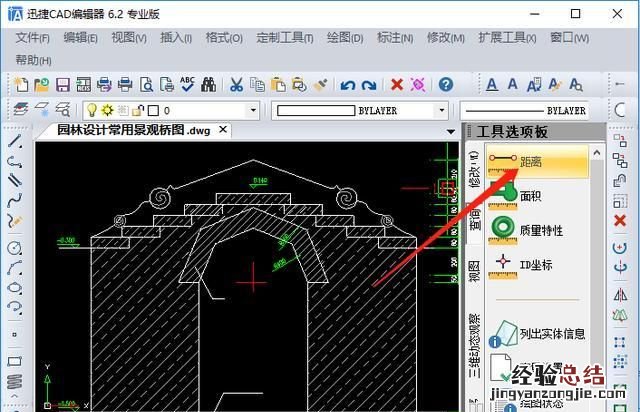640x412 pixels.
Task: Close the 园林设计常用景观桥图.dwg tab
Action: [223, 130]
